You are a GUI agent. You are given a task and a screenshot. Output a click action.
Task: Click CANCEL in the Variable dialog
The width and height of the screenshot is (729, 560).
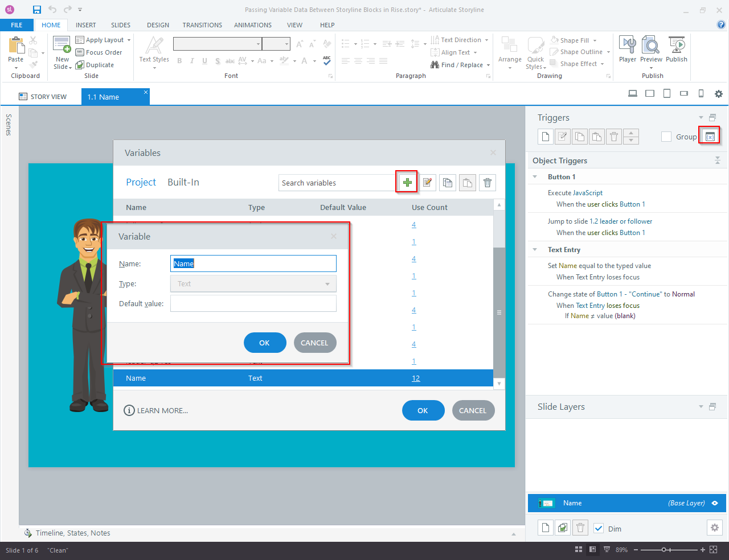tap(315, 343)
